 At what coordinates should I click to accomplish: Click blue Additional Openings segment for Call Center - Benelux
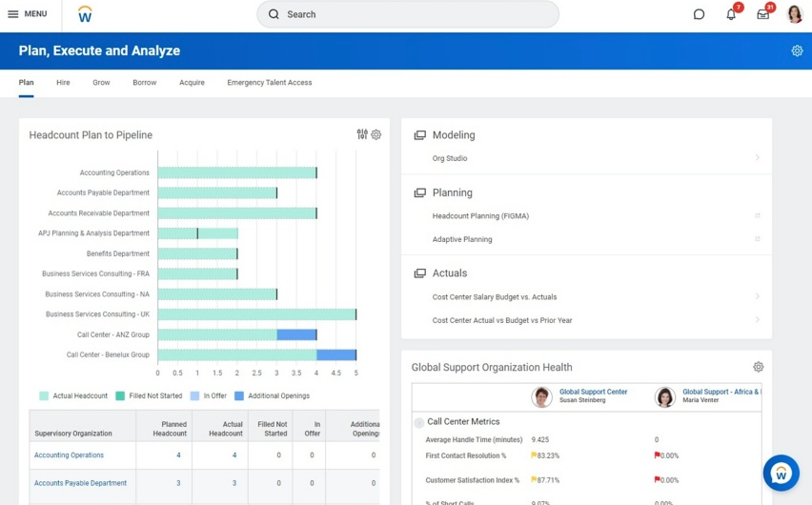click(336, 354)
